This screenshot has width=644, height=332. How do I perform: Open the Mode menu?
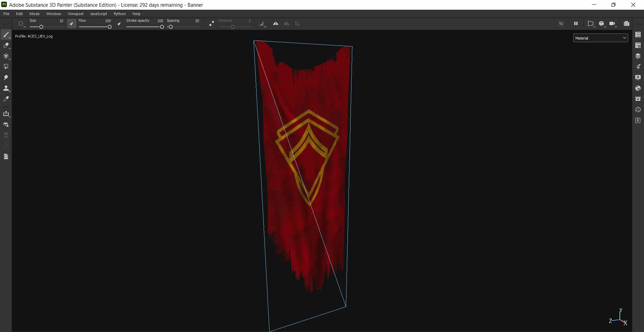(35, 14)
